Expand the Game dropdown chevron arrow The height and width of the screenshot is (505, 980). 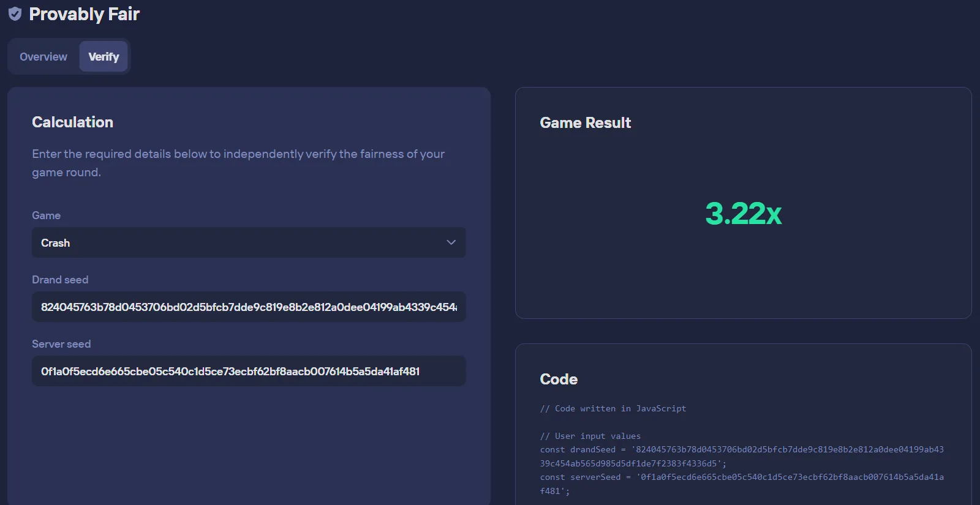[451, 242]
